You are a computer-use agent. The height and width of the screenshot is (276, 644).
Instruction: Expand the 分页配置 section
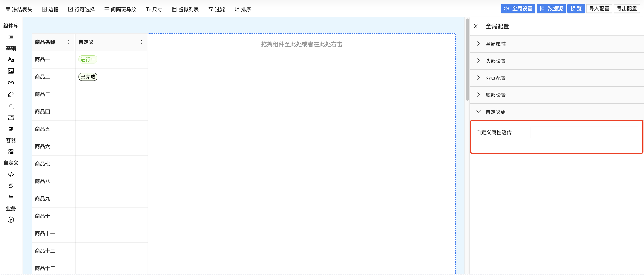coord(495,78)
